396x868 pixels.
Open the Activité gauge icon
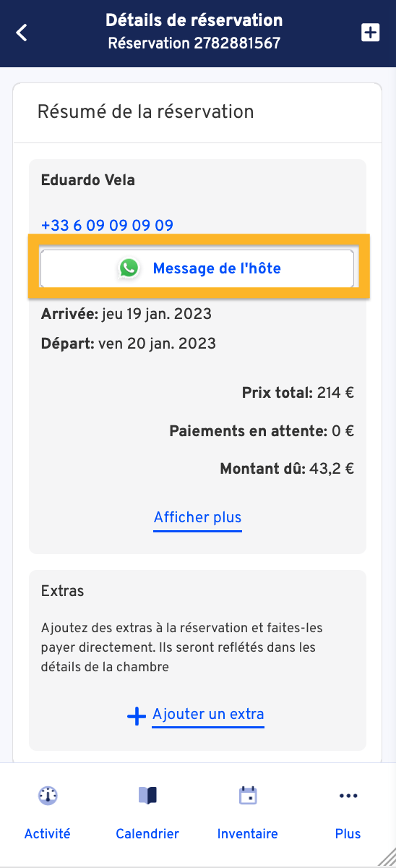(48, 796)
